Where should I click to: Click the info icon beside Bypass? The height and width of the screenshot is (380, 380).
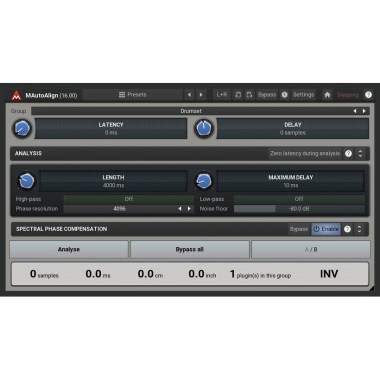point(284,95)
